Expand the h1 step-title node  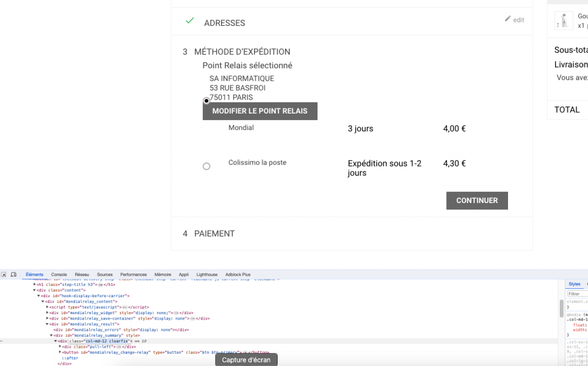coord(35,284)
